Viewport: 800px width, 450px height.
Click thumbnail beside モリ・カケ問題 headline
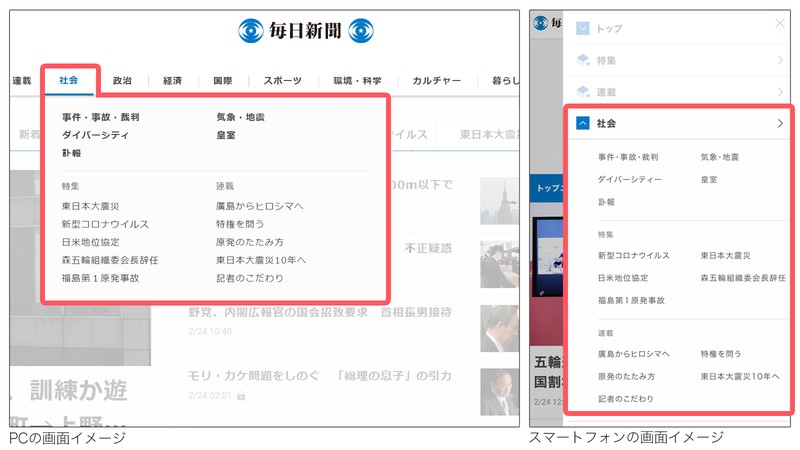499,392
